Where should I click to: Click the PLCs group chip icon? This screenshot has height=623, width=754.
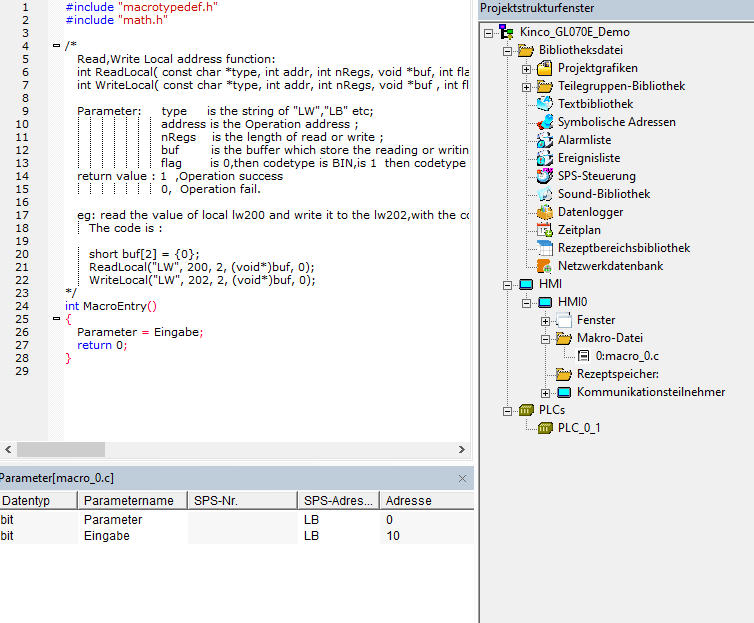(x=526, y=410)
